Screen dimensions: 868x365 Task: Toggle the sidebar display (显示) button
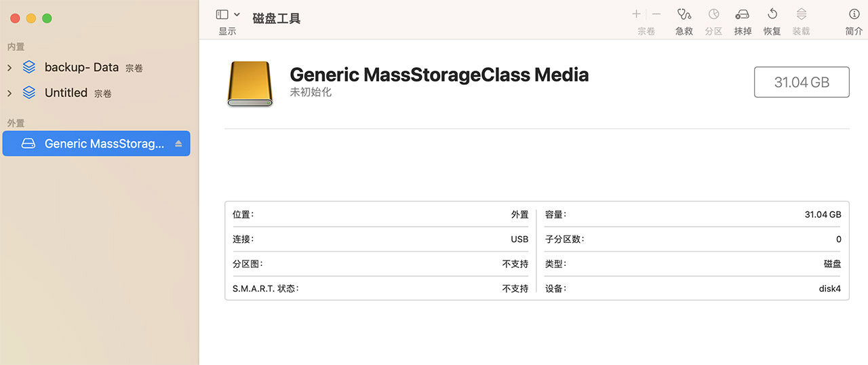tap(222, 14)
